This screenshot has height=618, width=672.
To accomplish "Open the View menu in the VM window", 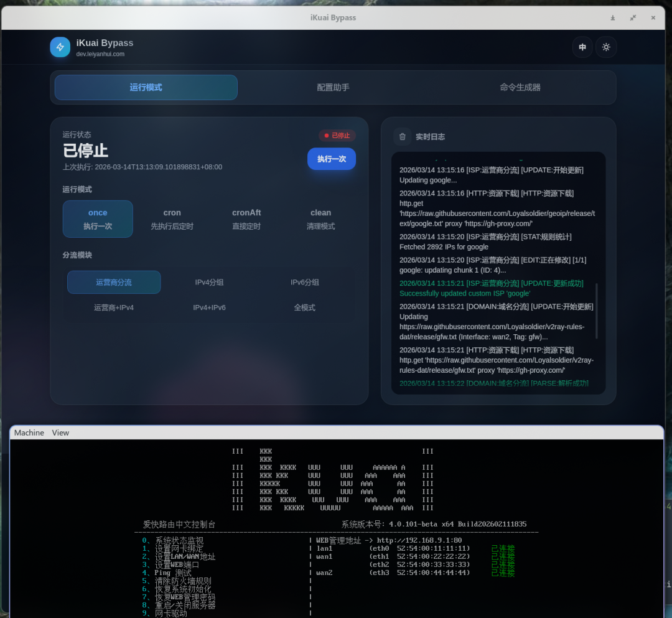I will 60,433.
